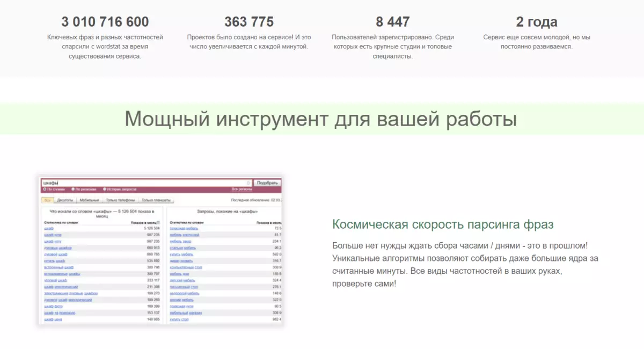The width and height of the screenshot is (644, 349).
Task: Open the мебель корпусная similar query link
Action: pyautogui.click(x=185, y=235)
